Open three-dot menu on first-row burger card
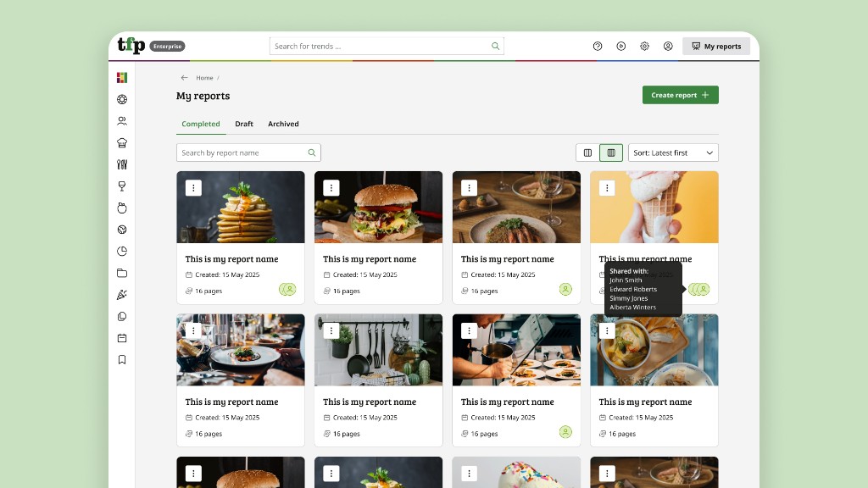The image size is (868, 488). click(x=331, y=188)
